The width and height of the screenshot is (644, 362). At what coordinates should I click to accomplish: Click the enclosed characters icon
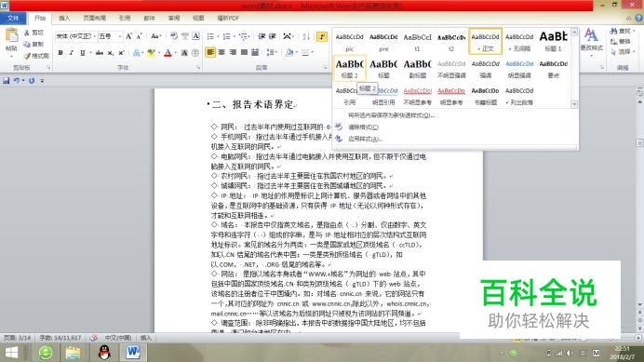[195, 53]
